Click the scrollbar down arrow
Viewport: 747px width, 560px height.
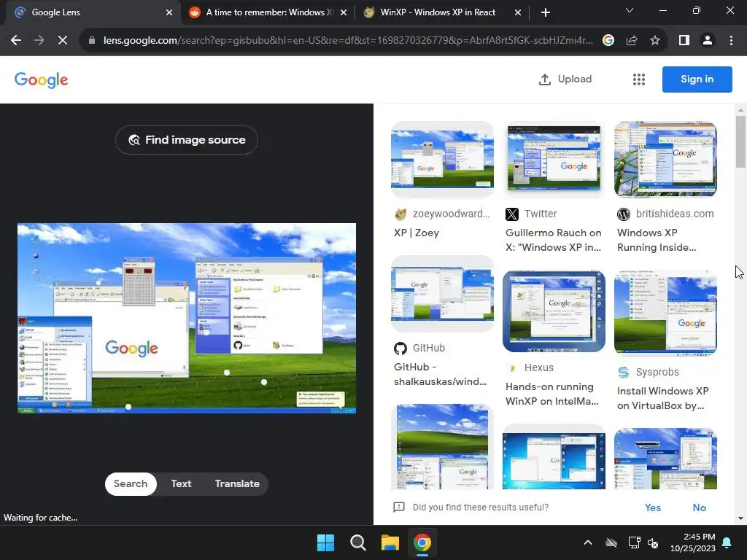click(740, 518)
